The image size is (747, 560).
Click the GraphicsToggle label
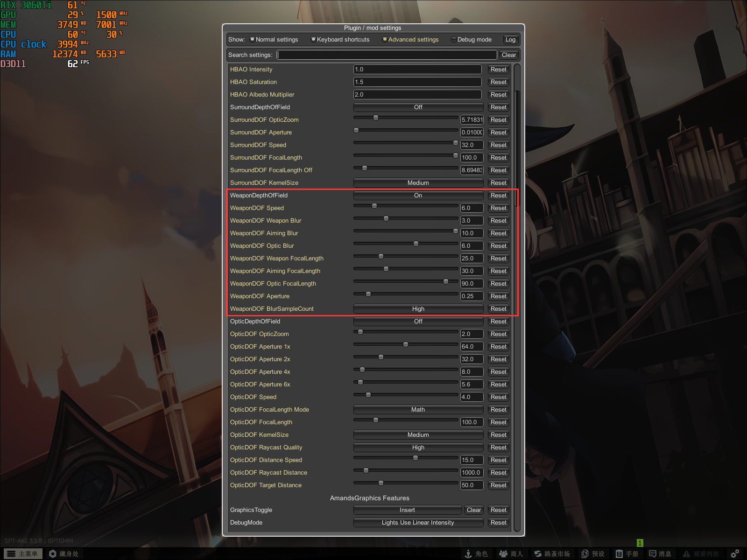pyautogui.click(x=251, y=510)
